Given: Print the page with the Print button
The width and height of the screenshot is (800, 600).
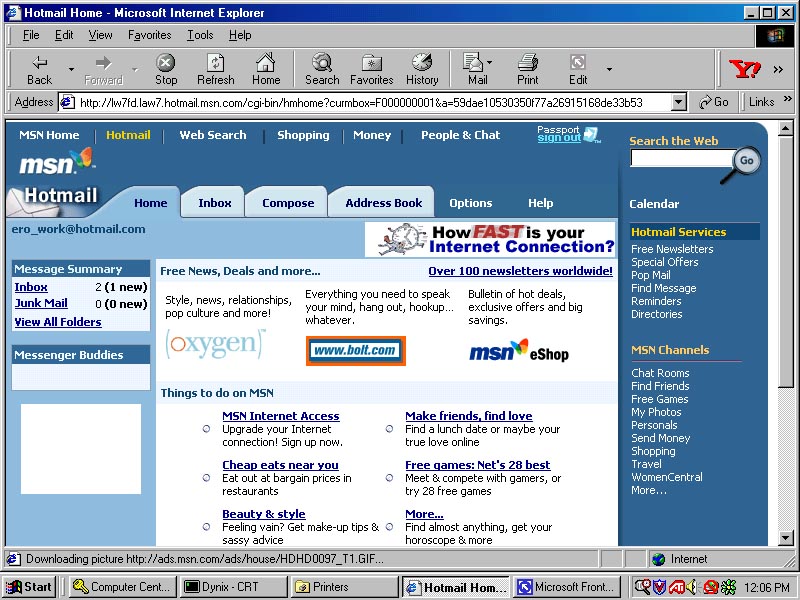Looking at the screenshot, I should coord(528,70).
